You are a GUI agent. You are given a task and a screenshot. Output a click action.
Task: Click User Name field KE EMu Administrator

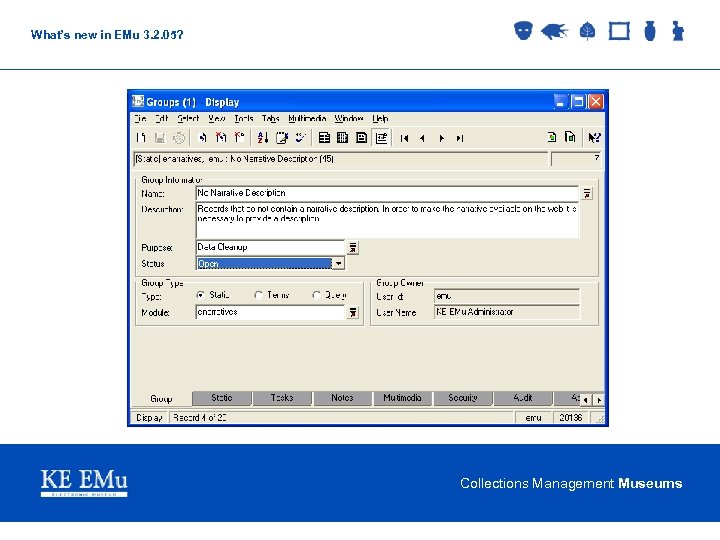click(x=506, y=312)
